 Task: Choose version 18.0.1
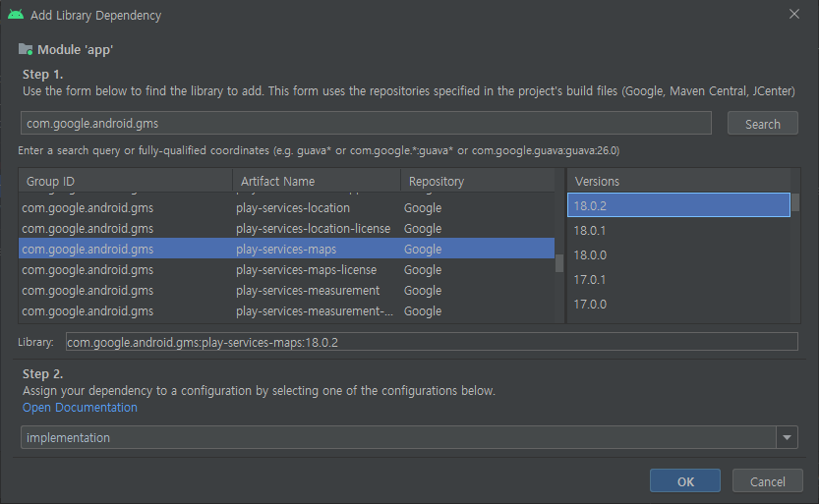pos(678,230)
